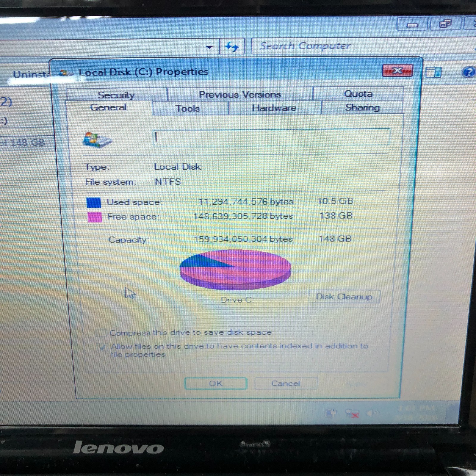
Task: Open the address bar dropdown arrow
Action: pyautogui.click(x=209, y=47)
